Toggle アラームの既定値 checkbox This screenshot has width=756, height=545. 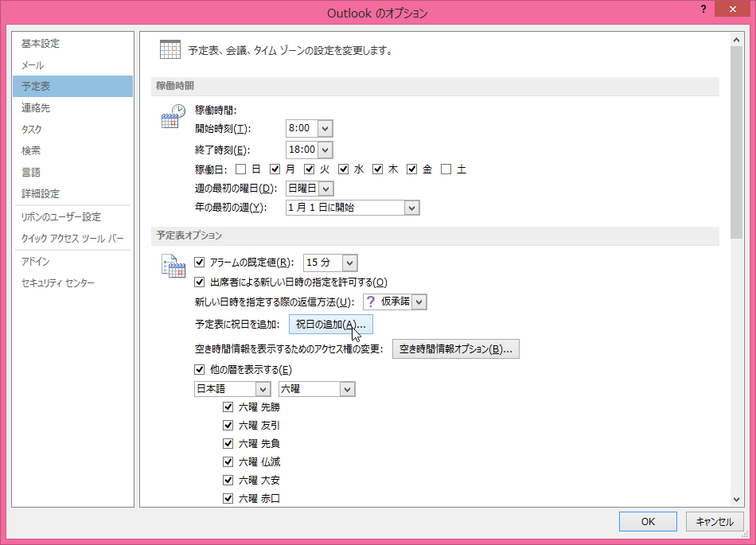click(199, 262)
